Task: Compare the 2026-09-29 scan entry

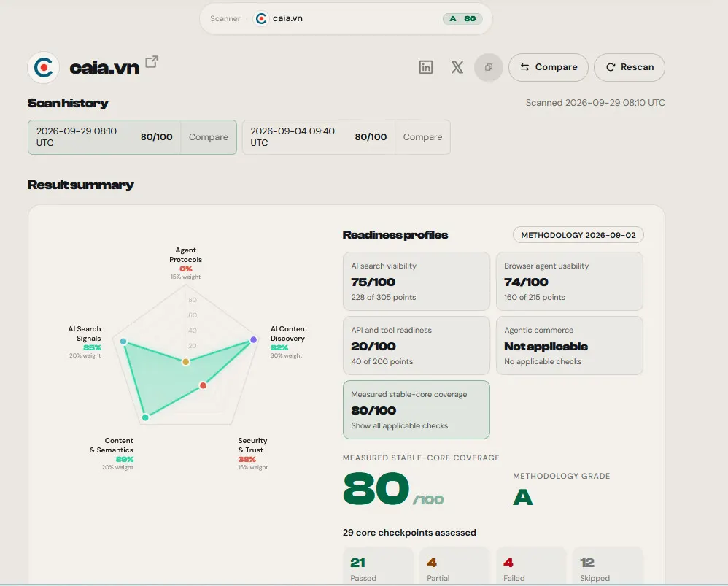Action: (209, 137)
